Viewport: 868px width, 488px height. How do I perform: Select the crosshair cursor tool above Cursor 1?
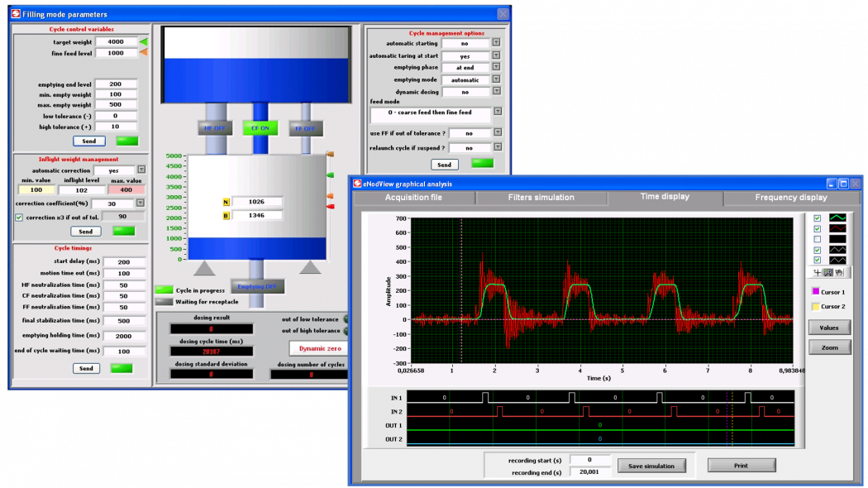point(817,272)
